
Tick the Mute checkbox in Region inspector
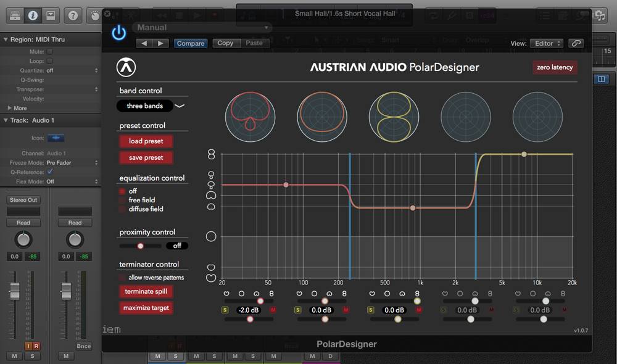pyautogui.click(x=49, y=52)
